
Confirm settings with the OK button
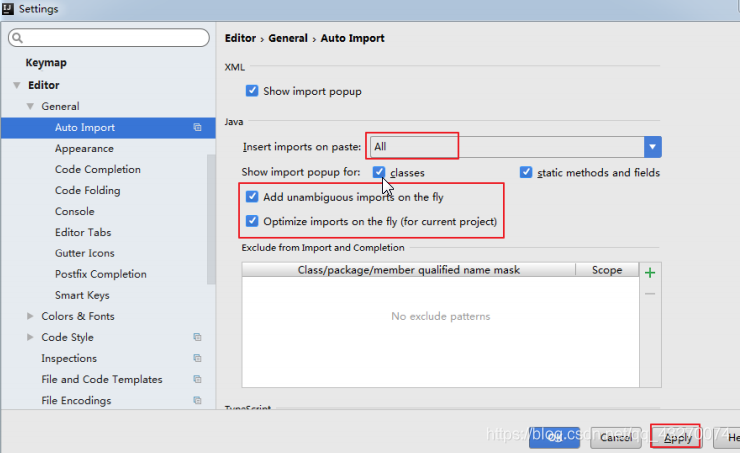pos(554,437)
